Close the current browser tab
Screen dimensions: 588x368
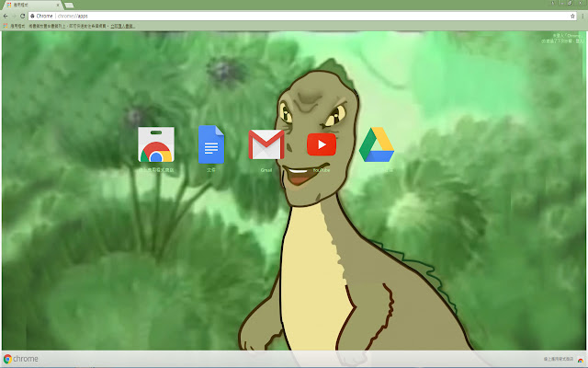(58, 5)
